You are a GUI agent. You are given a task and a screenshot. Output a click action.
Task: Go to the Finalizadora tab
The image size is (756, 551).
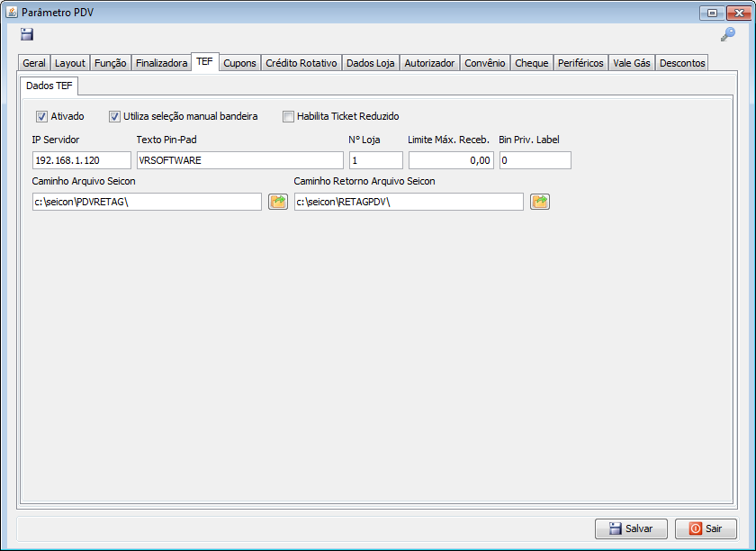161,63
